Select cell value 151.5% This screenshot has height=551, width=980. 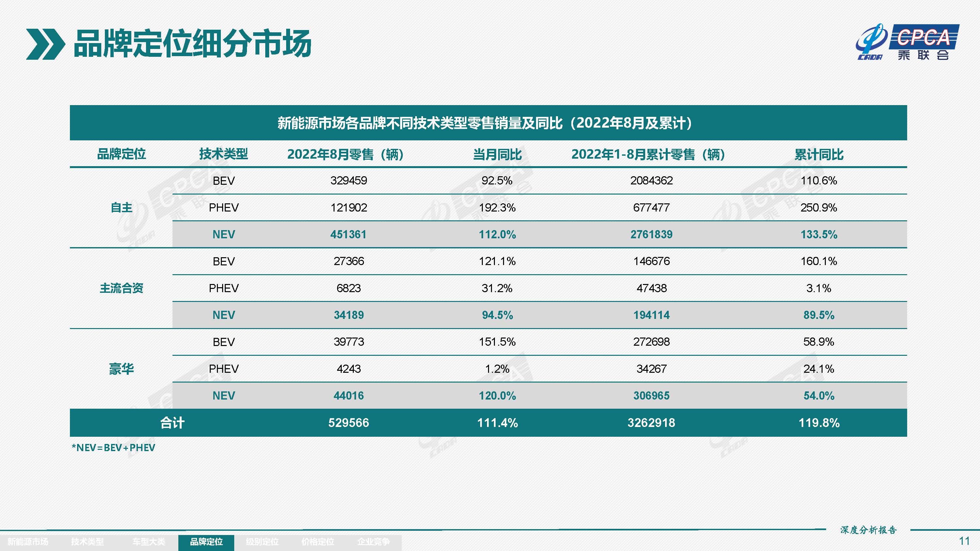coord(497,342)
